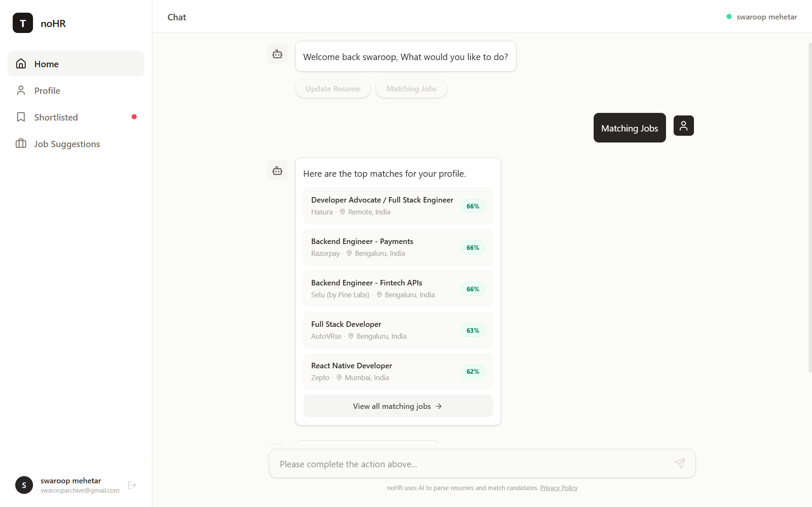
Task: Open Profile using the person icon
Action: tap(21, 90)
